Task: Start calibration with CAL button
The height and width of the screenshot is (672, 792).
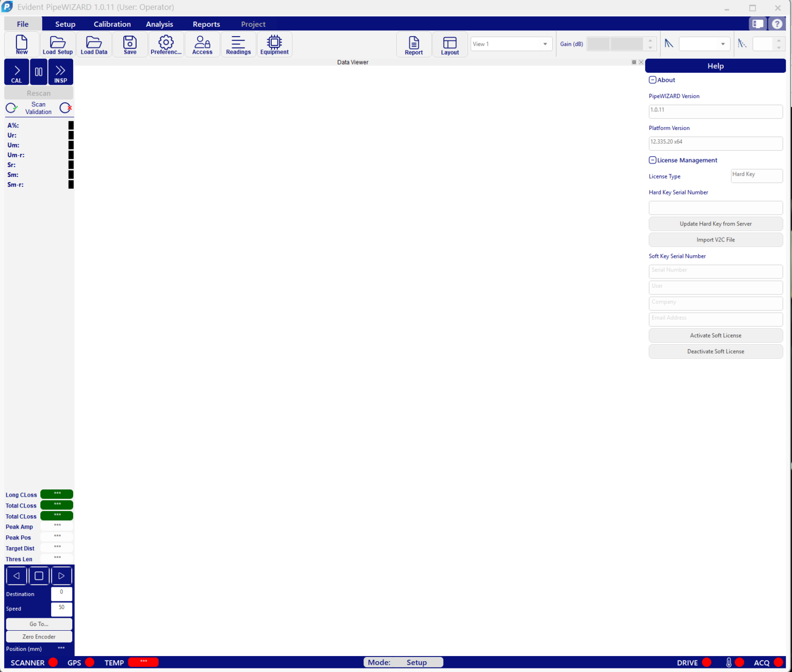Action: pyautogui.click(x=16, y=72)
